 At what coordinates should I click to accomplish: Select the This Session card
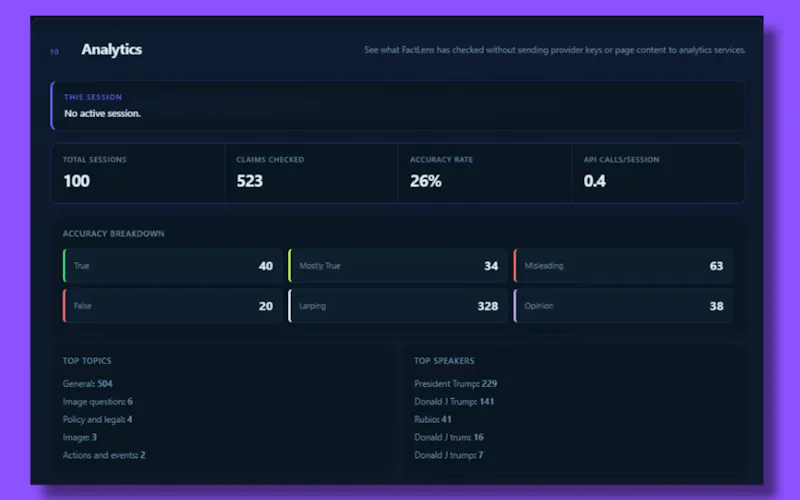click(x=397, y=106)
